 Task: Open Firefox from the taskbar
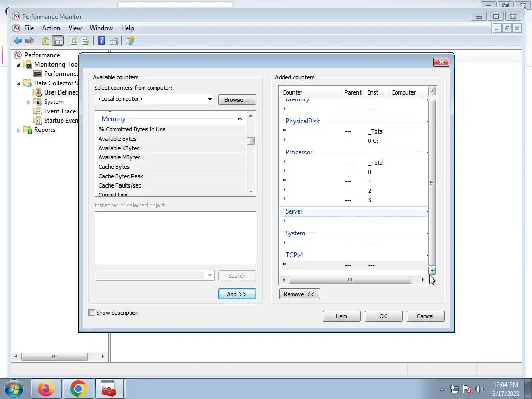[x=46, y=389]
